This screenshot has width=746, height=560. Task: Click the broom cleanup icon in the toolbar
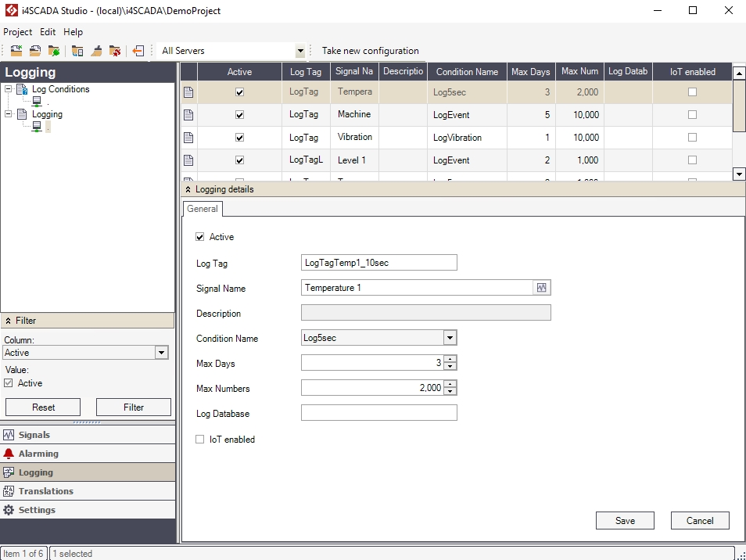[x=95, y=50]
